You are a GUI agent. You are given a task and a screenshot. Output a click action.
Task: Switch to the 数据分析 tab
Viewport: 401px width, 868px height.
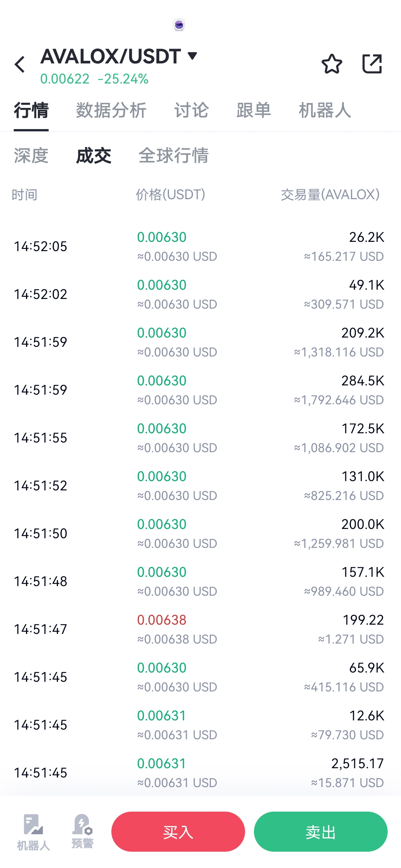[111, 111]
